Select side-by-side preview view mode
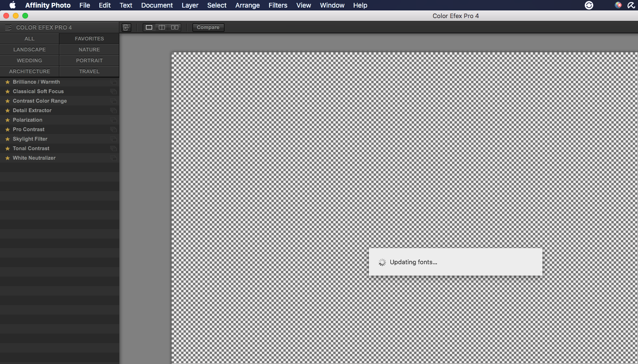The image size is (638, 364). [175, 28]
